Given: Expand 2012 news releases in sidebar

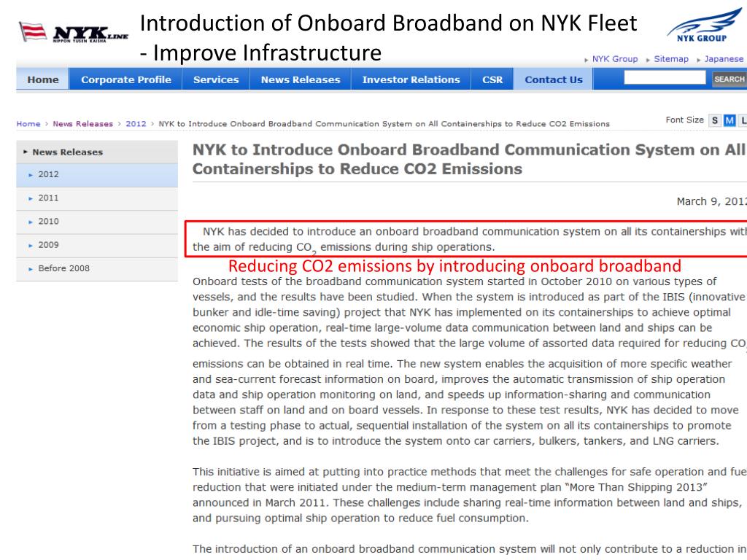Looking at the screenshot, I should (97, 175).
